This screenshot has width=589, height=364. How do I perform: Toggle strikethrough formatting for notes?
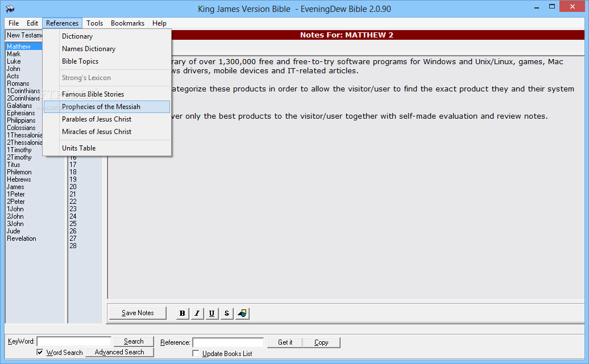pyautogui.click(x=227, y=313)
